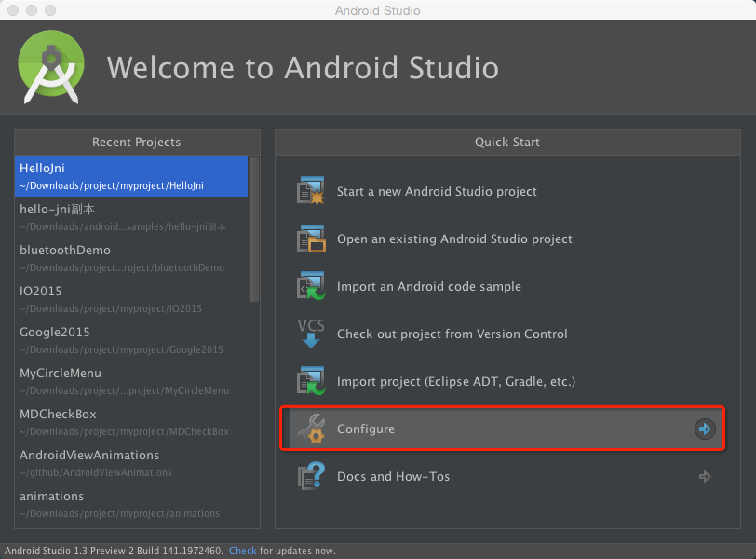Screen dimensions: 756x559
Task: Click the VCS checkout icon
Action: (x=311, y=334)
